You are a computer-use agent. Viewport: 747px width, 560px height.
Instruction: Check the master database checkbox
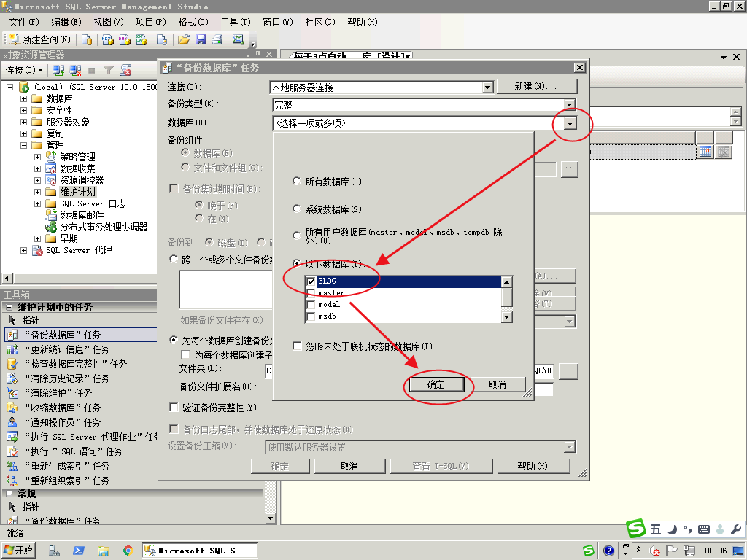tap(311, 292)
